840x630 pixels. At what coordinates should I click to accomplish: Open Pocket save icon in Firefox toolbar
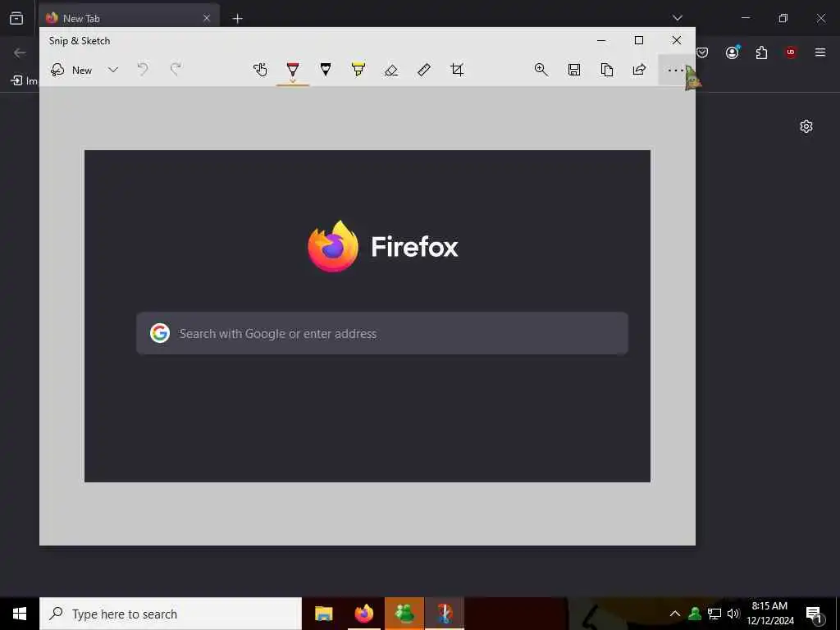click(x=702, y=52)
